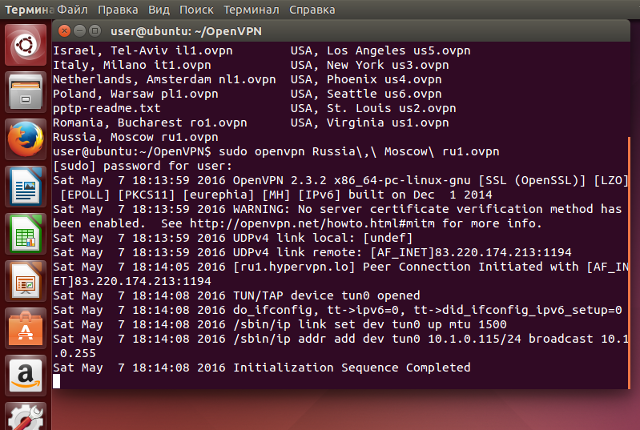Open the Вид menu
The width and height of the screenshot is (640, 430).
159,9
